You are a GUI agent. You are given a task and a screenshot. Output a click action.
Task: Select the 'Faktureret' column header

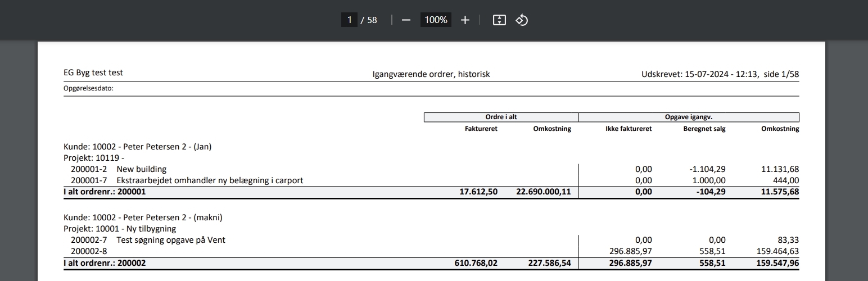click(x=481, y=129)
